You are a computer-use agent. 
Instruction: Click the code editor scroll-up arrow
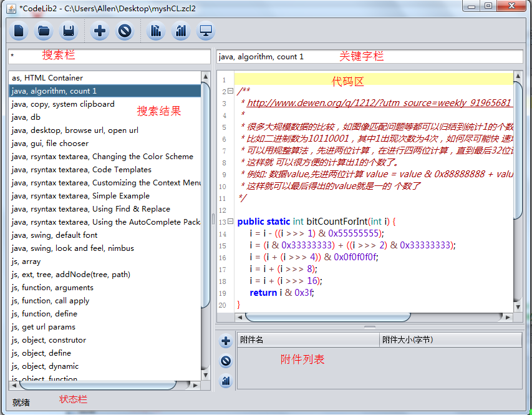point(518,76)
